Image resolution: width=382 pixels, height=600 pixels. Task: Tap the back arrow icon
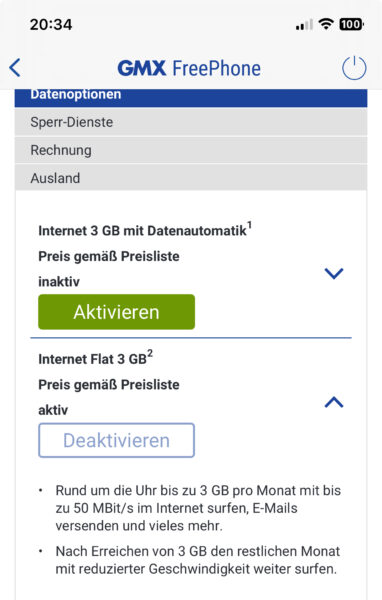pos(15,68)
